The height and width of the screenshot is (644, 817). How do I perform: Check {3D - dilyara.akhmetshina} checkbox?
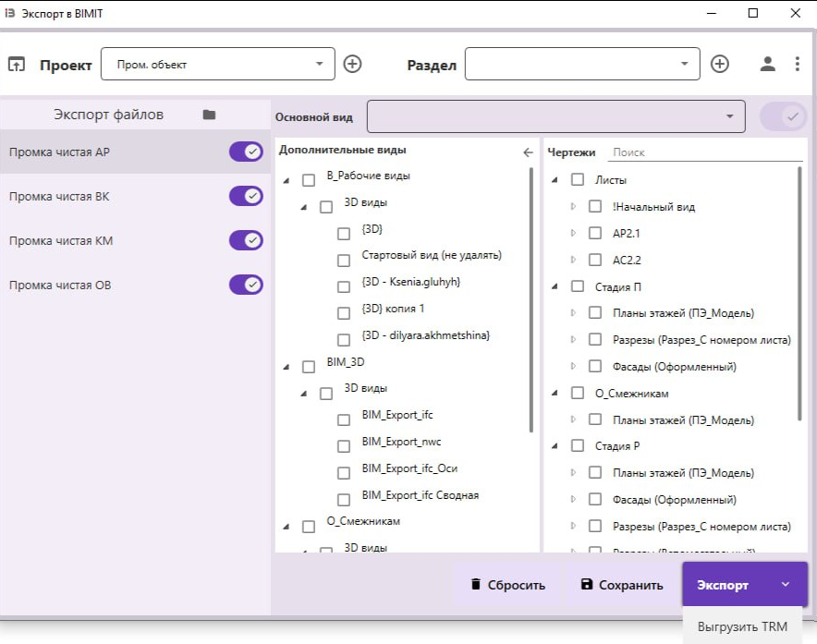point(344,340)
